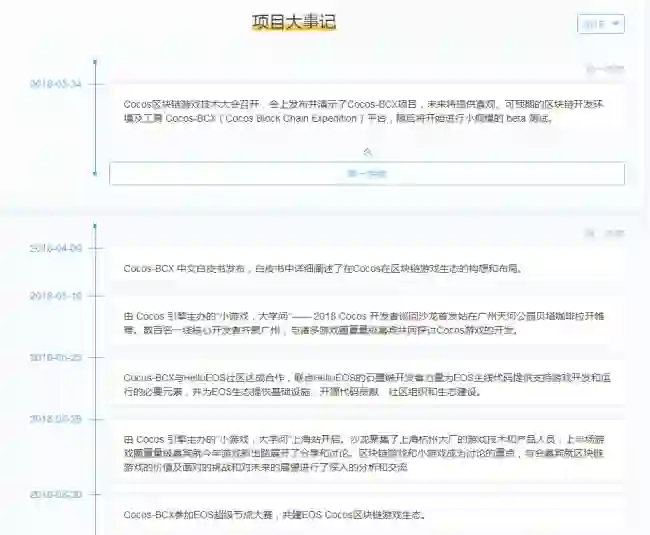Select the 2018-05-25 timeline date
Screen dimensions: 650x535
(x=56, y=357)
